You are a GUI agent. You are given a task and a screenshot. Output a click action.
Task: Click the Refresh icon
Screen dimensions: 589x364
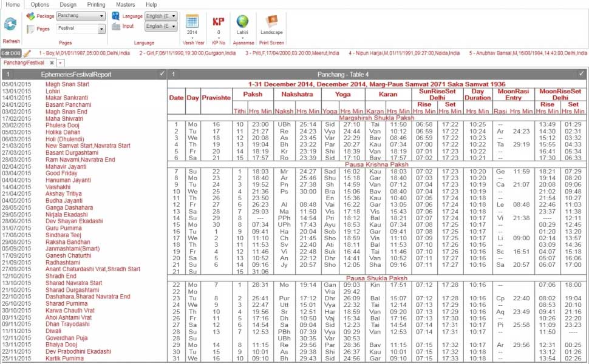(x=10, y=24)
